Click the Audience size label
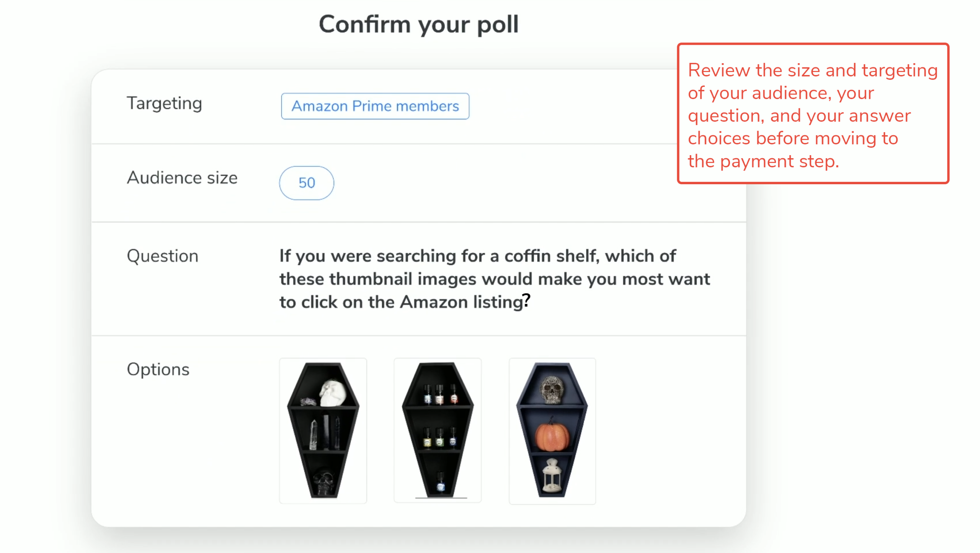The image size is (980, 553). point(182,177)
